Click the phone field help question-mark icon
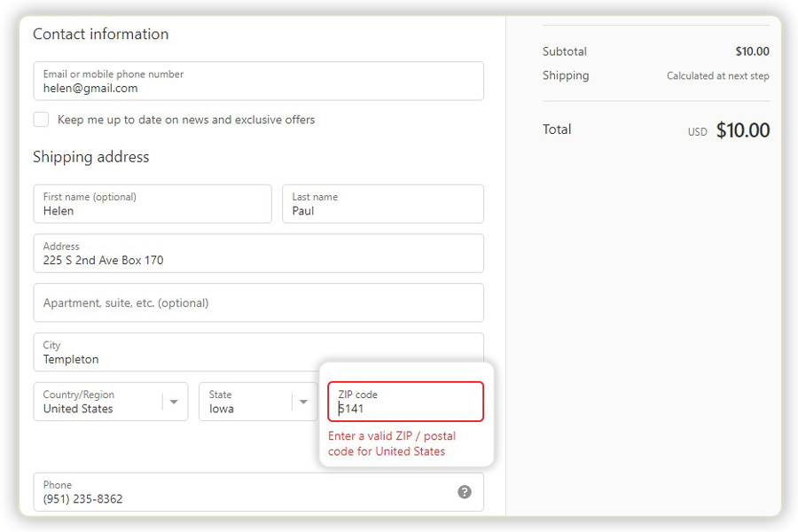798x532 pixels. (x=464, y=492)
